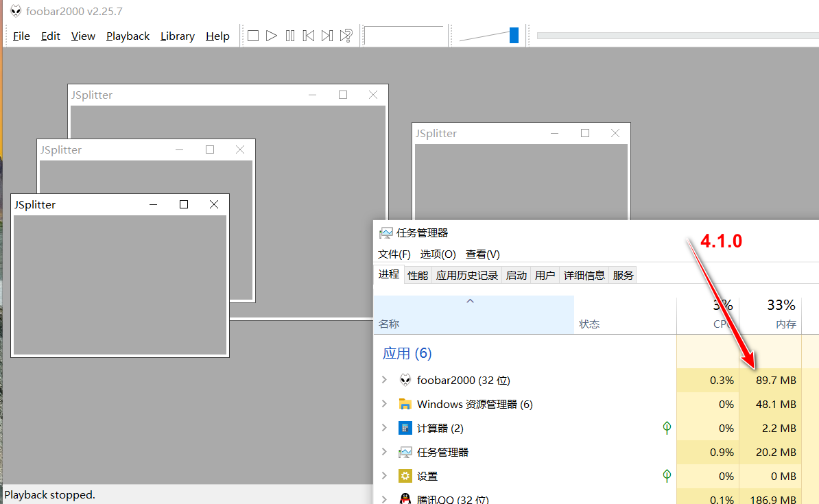Switch to the 详细信息 tab
819x504 pixels.
click(x=584, y=275)
